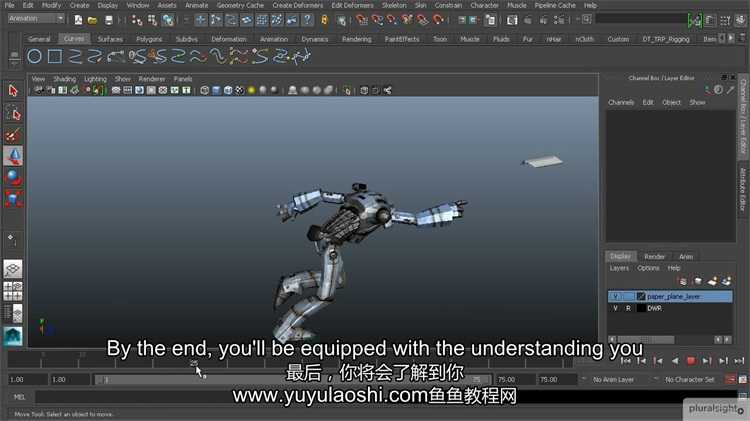Click the black color swatch of DWR layer
Image resolution: width=750 pixels, height=421 pixels.
(x=641, y=309)
